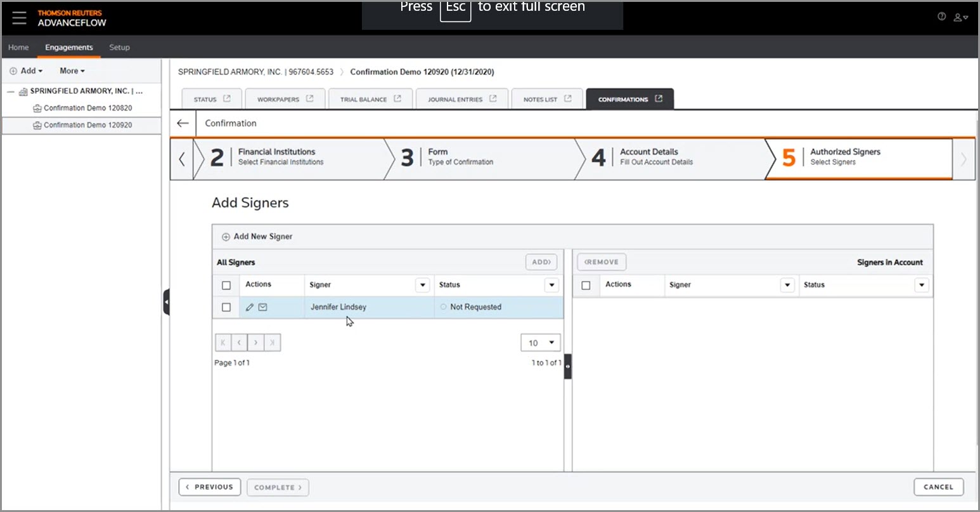980x512 pixels.
Task: Select Confirmation Demo 120820 in the tree
Action: point(87,108)
